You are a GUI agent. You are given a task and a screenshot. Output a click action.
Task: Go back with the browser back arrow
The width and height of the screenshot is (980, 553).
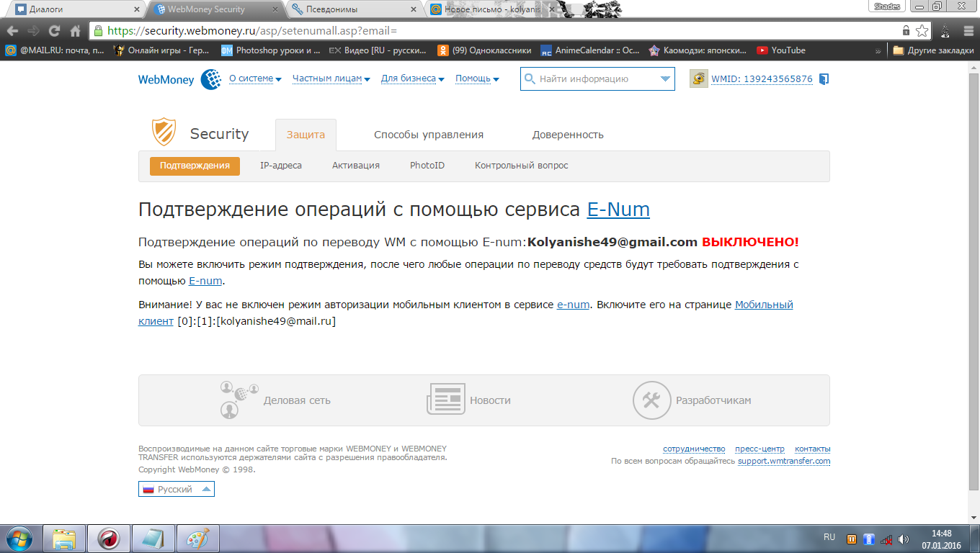tap(12, 31)
